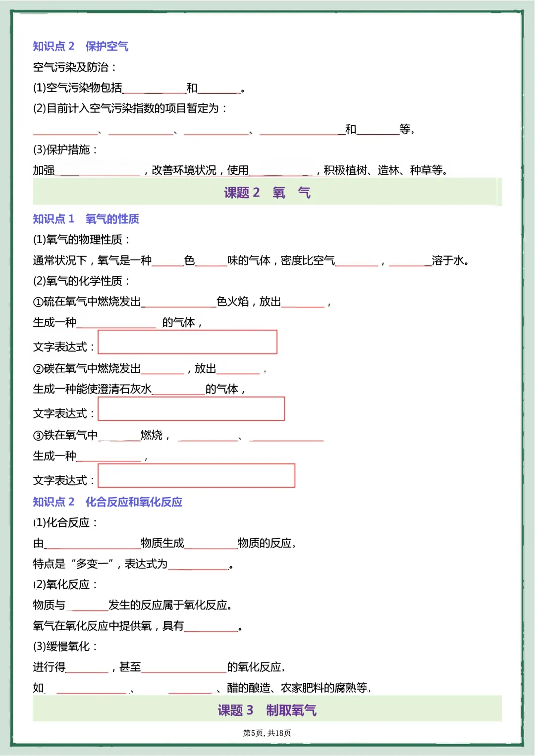Click the phrase '色火焰，放出'

pos(249,302)
